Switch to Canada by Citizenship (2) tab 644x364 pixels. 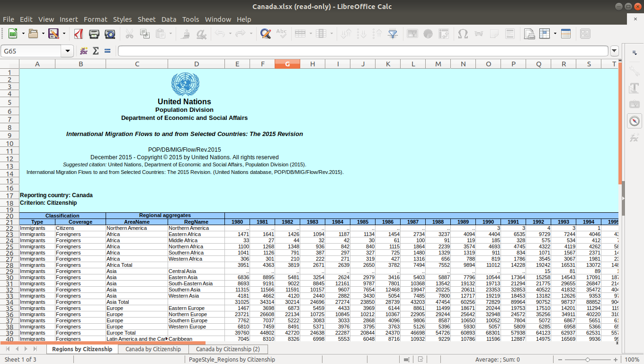[x=228, y=349]
